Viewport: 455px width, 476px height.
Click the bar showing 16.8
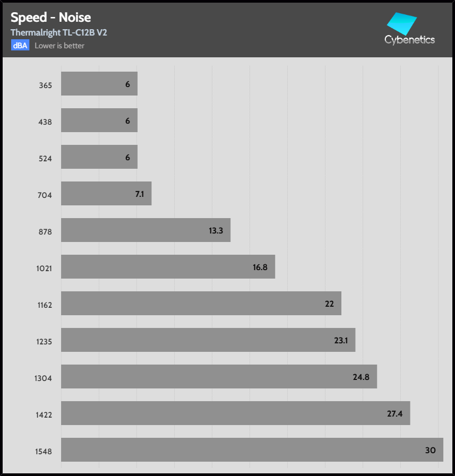tap(168, 266)
